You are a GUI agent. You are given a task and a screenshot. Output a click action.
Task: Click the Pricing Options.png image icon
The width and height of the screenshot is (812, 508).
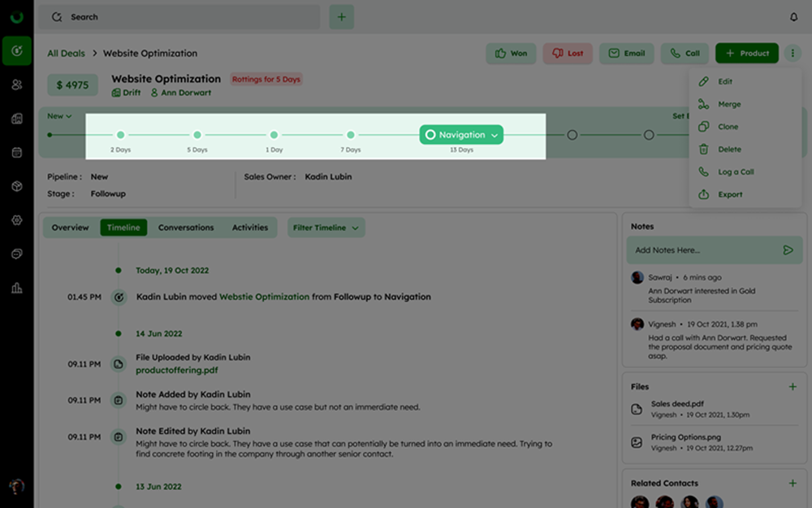[x=637, y=442]
